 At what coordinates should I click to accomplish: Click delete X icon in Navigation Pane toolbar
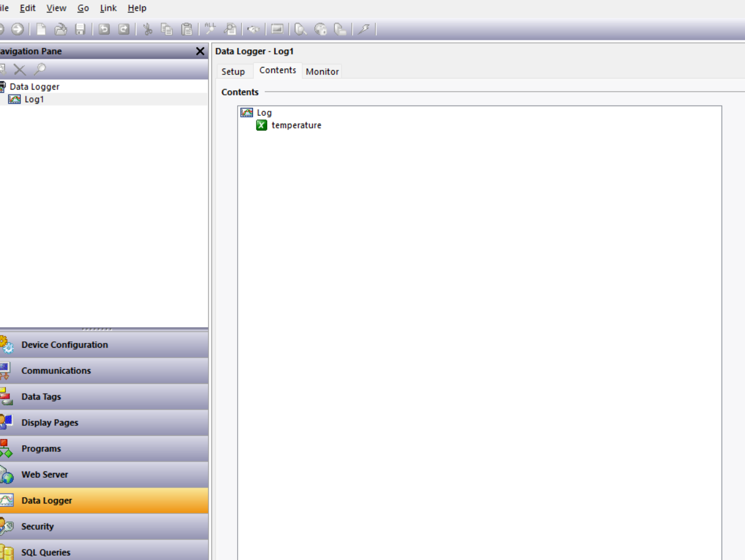[19, 69]
